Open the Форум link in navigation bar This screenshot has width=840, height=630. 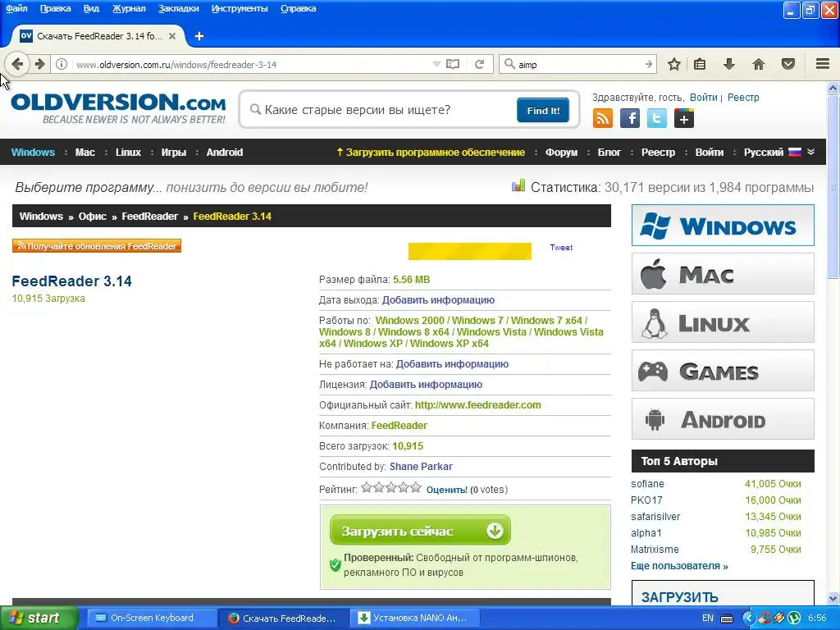pos(561,152)
